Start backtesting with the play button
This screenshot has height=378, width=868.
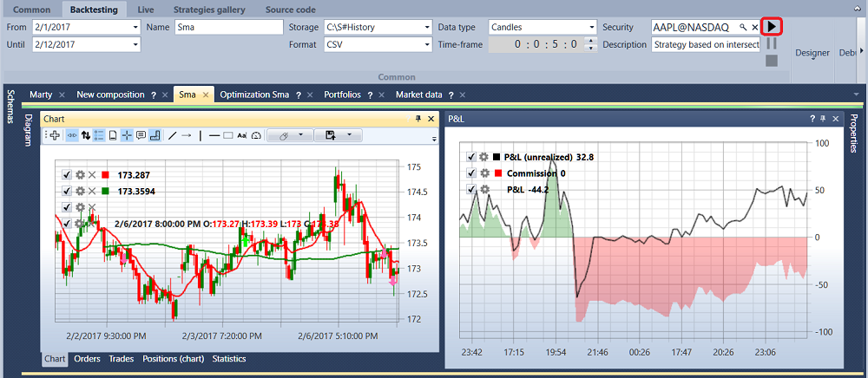pos(772,26)
